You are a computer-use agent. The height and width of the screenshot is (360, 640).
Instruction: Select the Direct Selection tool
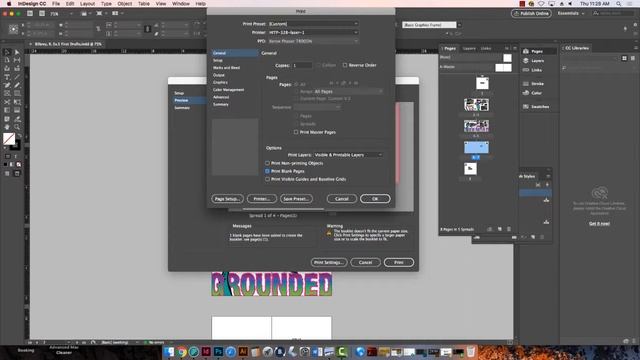pos(17,52)
